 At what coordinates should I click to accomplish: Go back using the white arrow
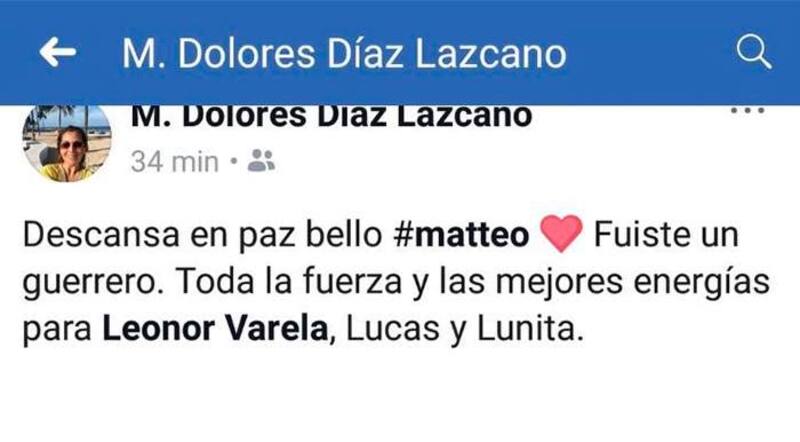[x=58, y=52]
